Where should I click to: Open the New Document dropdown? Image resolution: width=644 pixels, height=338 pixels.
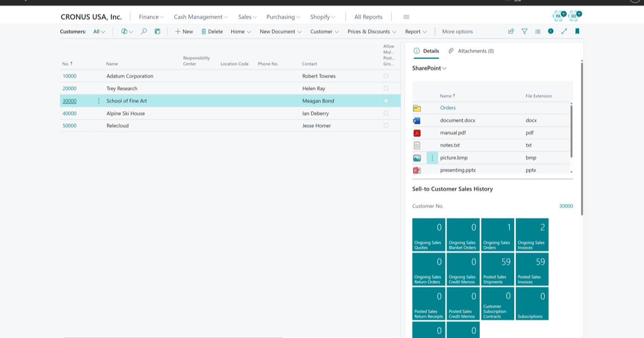[x=281, y=32]
